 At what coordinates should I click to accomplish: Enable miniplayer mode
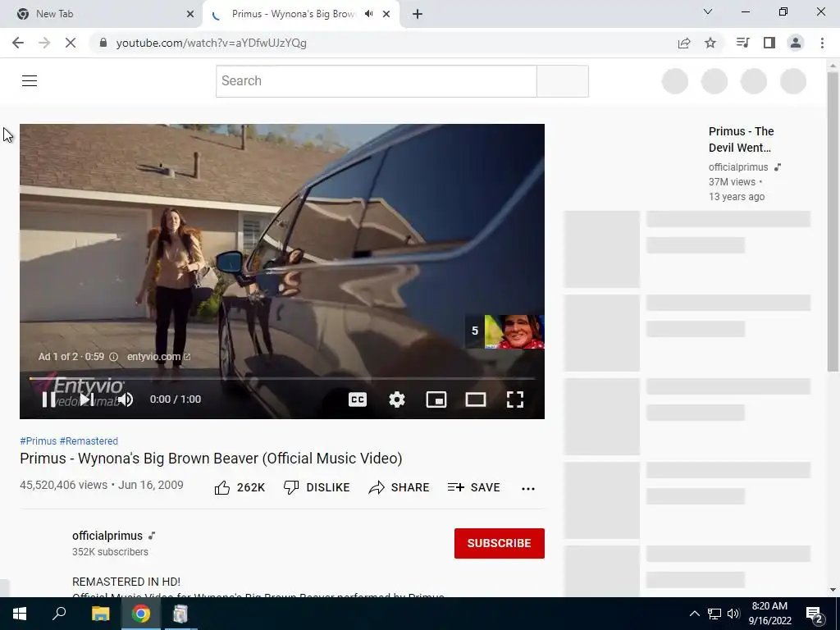pos(436,399)
